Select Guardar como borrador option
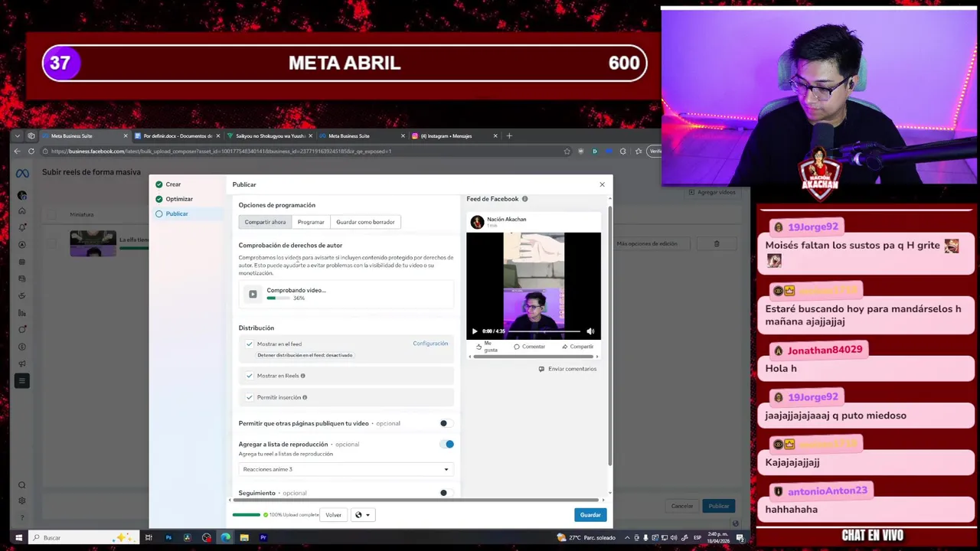Viewport: 980px width, 551px height. (x=365, y=222)
